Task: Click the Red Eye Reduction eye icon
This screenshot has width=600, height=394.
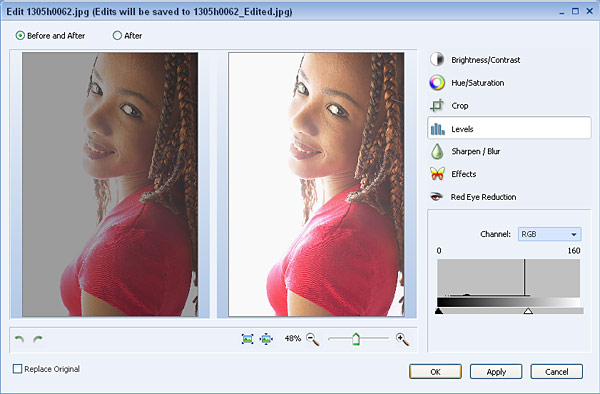Action: coord(437,197)
